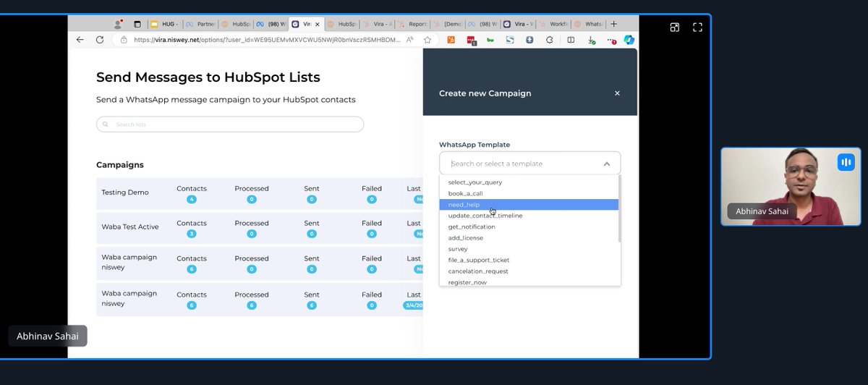The image size is (868, 385).
Task: Open the browser downloads icon
Action: click(591, 41)
